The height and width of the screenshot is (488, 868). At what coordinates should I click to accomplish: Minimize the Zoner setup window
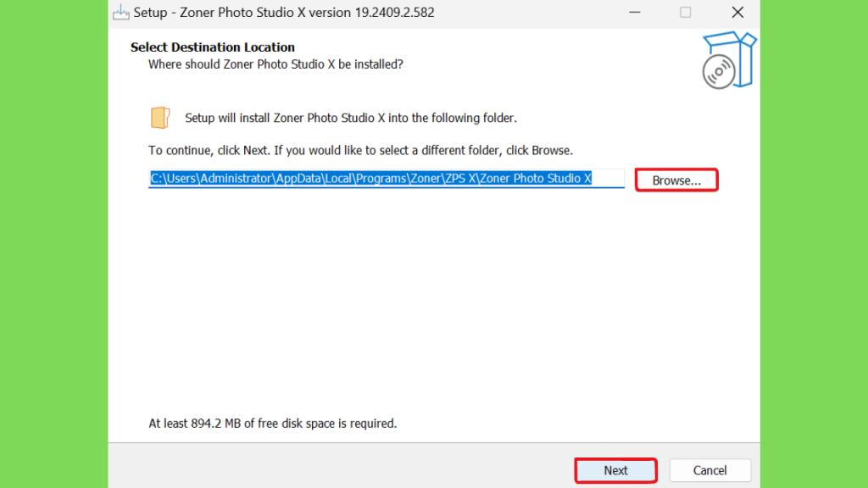(634, 12)
